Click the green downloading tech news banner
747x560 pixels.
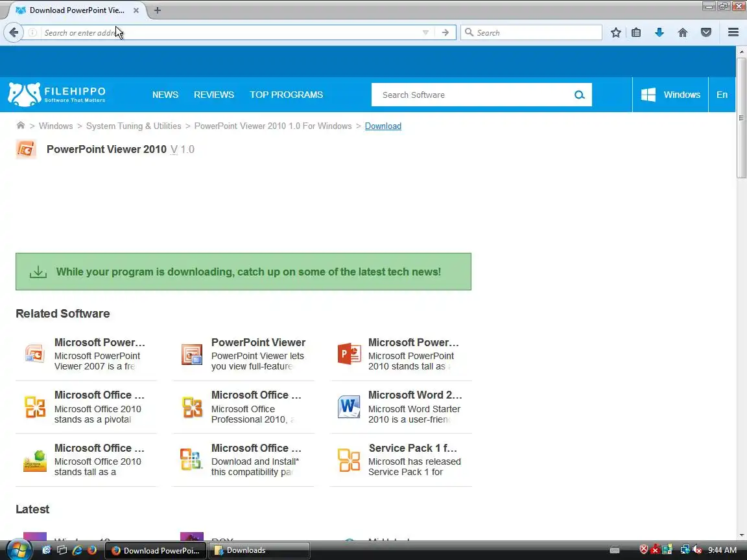point(243,272)
